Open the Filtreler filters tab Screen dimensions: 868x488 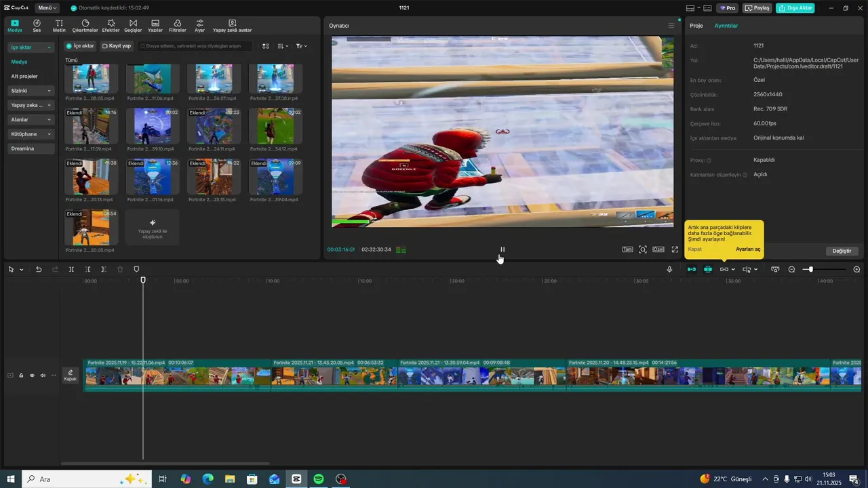[x=177, y=26]
